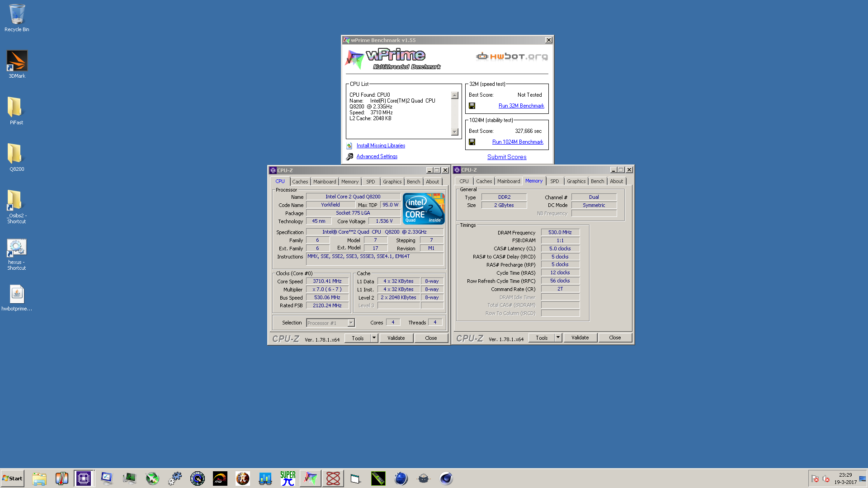
Task: Click Validate in Memory CPU-Z window
Action: [x=580, y=338]
